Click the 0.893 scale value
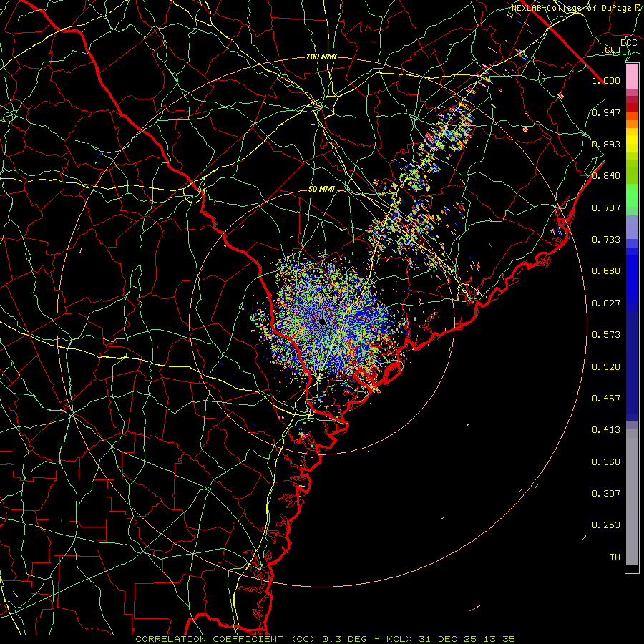This screenshot has height=644, width=644. click(x=606, y=144)
